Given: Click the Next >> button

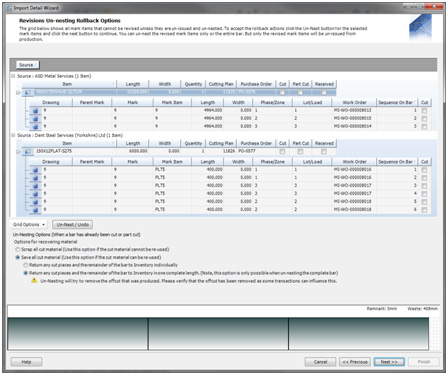Looking at the screenshot, I should pyautogui.click(x=389, y=362).
